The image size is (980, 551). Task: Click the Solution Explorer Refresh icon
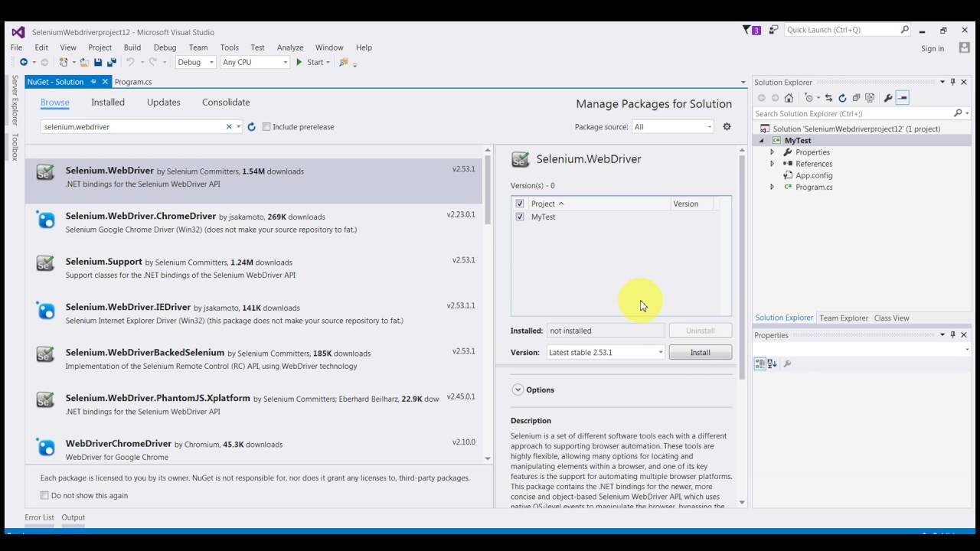(842, 97)
